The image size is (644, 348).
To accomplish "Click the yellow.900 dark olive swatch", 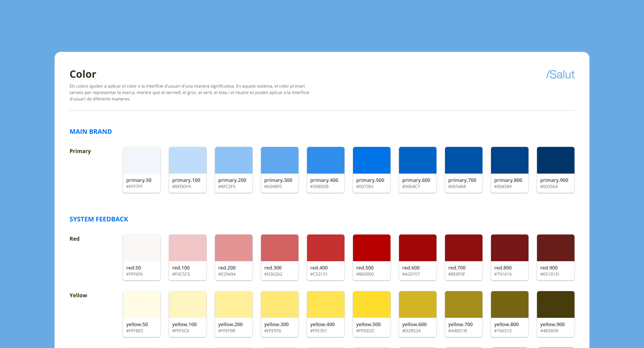I will point(555,304).
